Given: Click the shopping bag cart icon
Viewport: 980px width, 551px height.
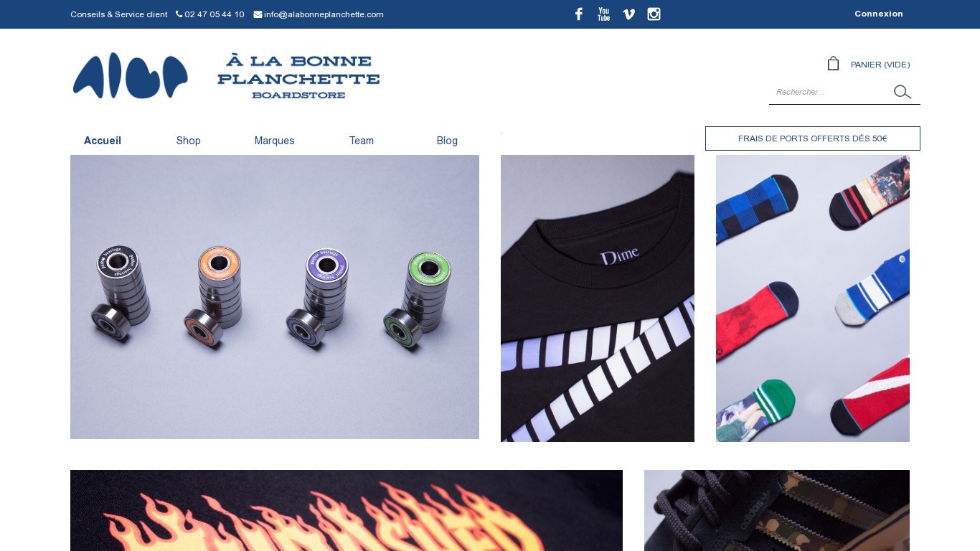Looking at the screenshot, I should 833,64.
